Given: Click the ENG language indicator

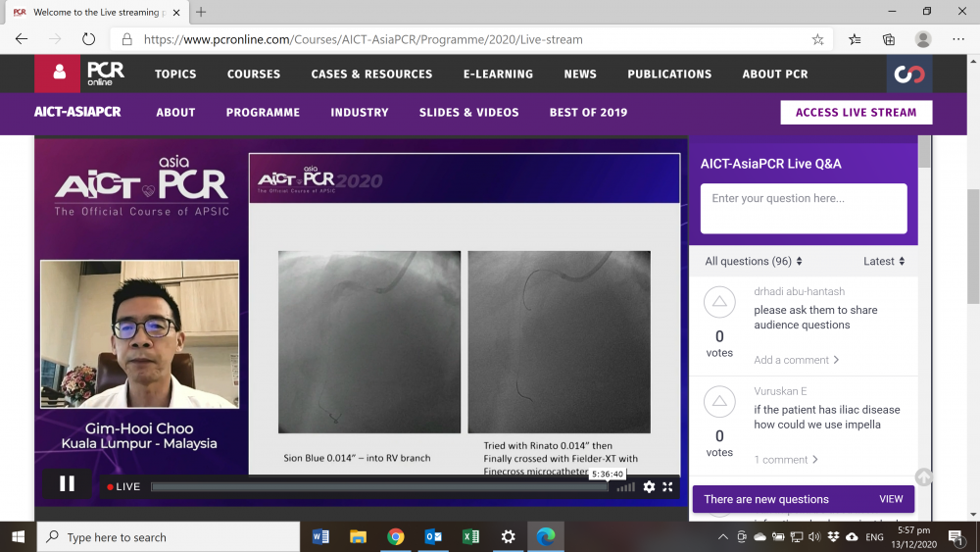Looking at the screenshot, I should coord(874,537).
